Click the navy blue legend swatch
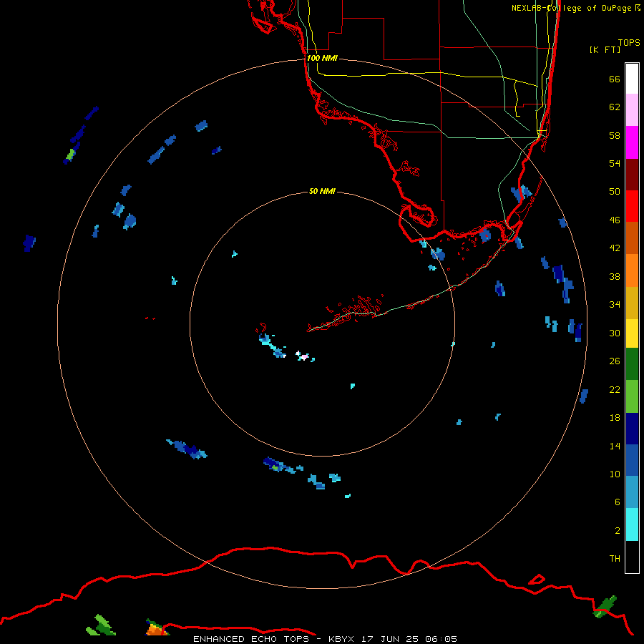This screenshot has height=644, width=644. (632, 429)
